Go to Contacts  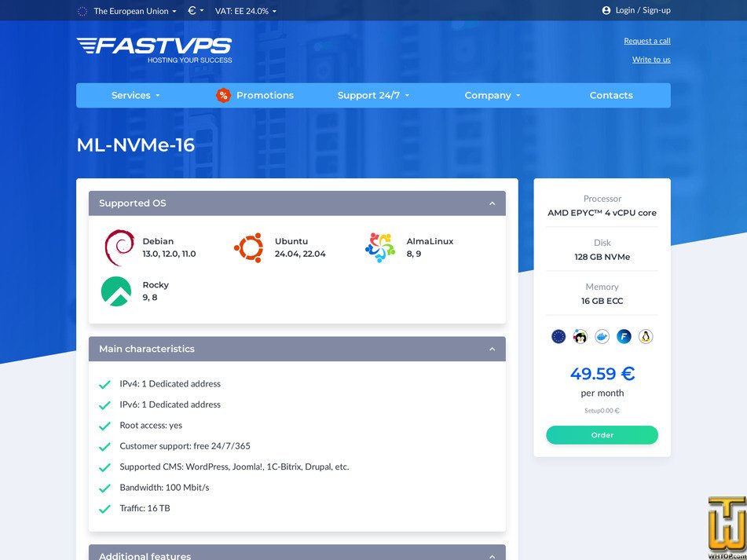(x=611, y=95)
